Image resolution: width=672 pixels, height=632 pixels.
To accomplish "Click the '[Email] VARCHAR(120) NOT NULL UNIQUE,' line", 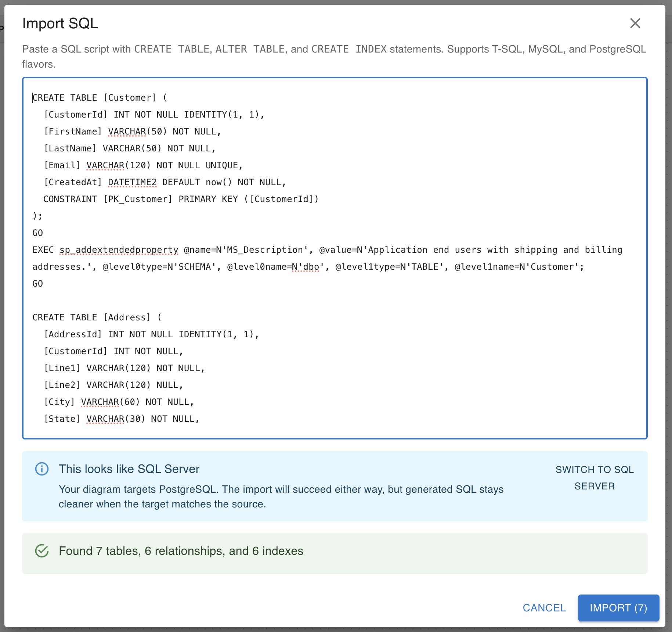I will pyautogui.click(x=143, y=165).
